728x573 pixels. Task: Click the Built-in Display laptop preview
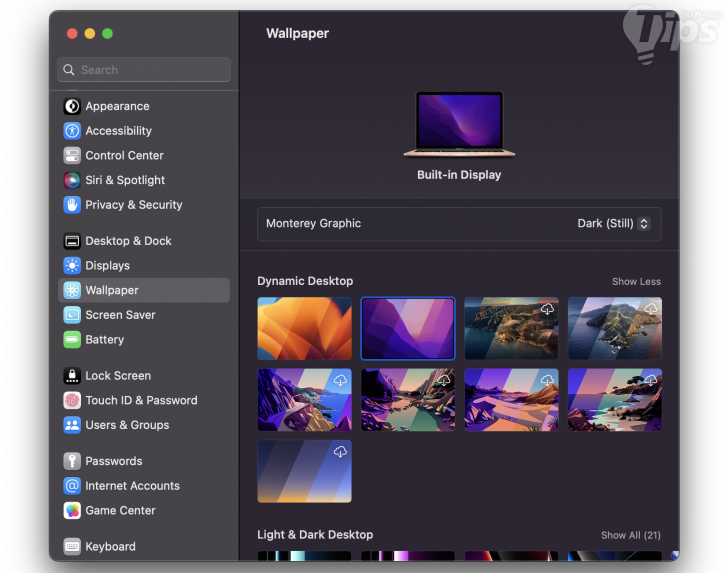(x=459, y=124)
